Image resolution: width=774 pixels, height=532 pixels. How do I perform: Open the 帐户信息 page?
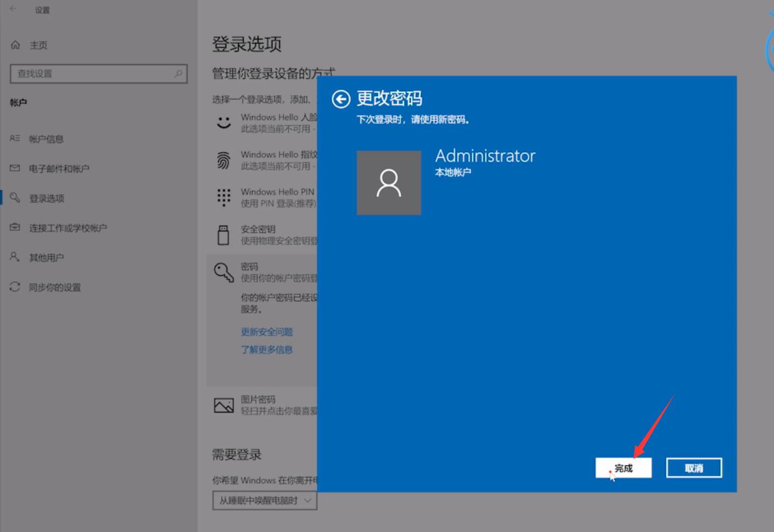point(46,139)
